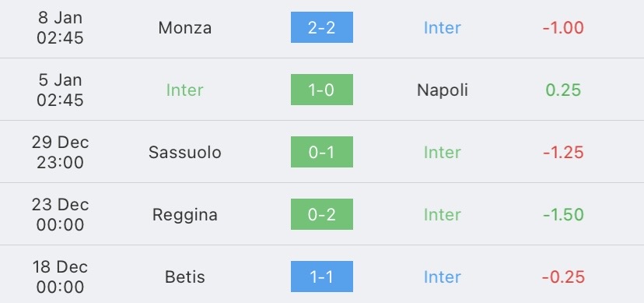
Task: Select the Reggina team name
Action: [x=185, y=215]
